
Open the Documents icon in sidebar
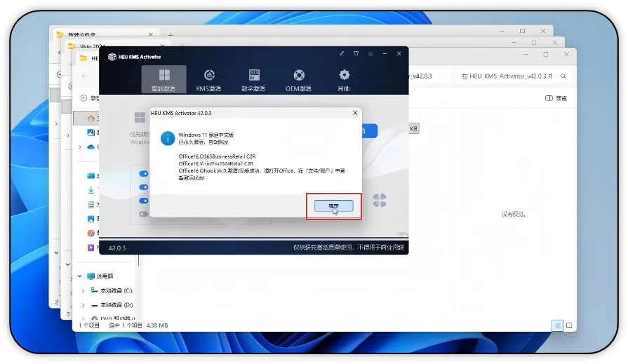coord(91,205)
